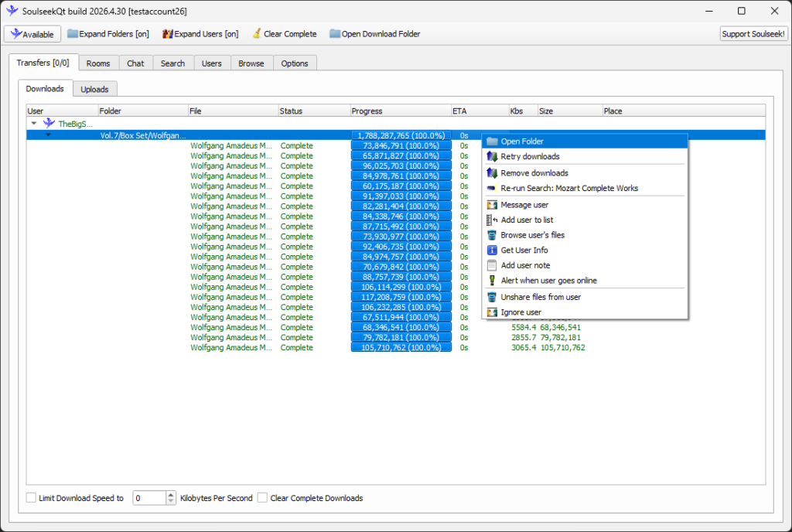Toggle Expand Users [on] button
Screen dimensions: 792x532
coord(200,34)
